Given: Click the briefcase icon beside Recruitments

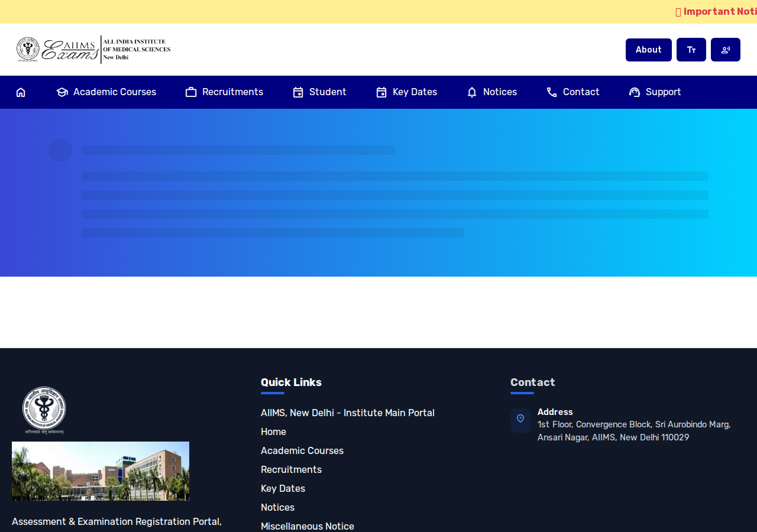Looking at the screenshot, I should [191, 92].
